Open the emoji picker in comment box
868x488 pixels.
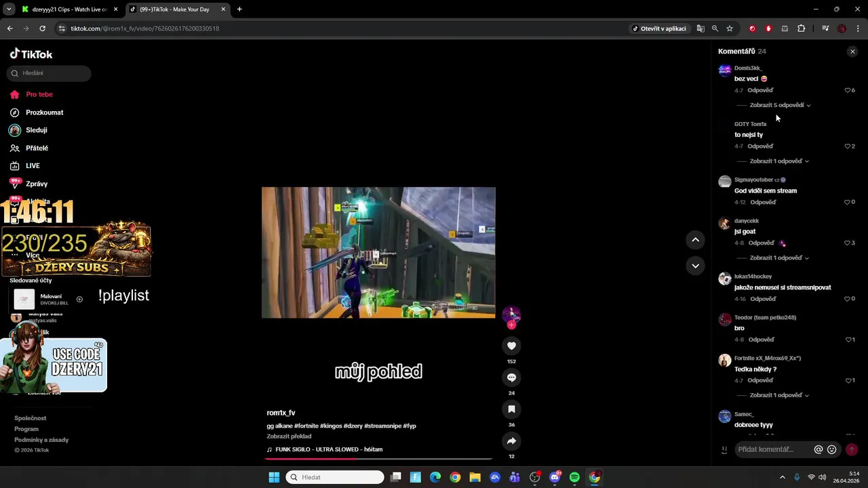coord(831,449)
